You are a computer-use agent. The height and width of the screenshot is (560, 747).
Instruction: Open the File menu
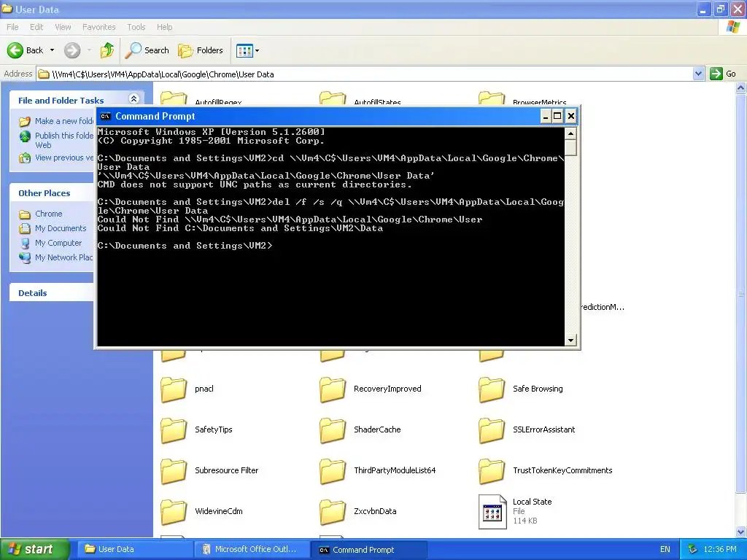click(12, 27)
